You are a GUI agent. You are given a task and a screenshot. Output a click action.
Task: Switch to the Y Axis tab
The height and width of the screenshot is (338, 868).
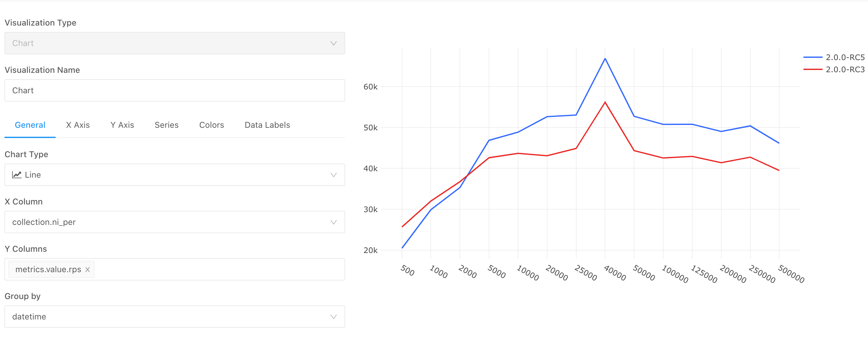(122, 125)
